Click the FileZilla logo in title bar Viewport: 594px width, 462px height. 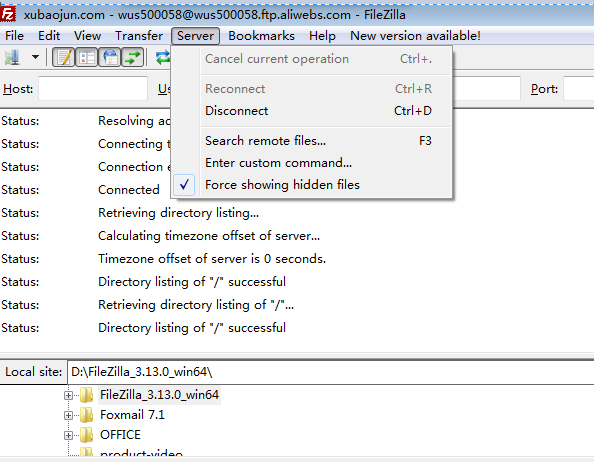click(8, 14)
